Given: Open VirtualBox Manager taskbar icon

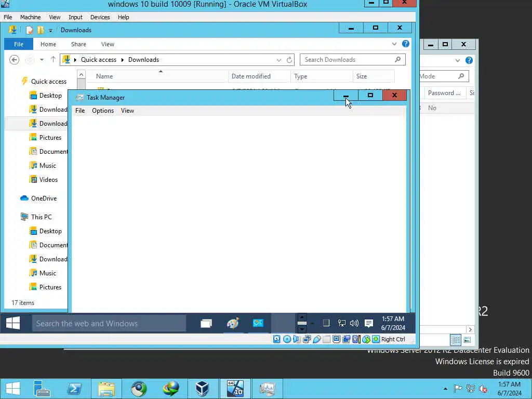Looking at the screenshot, I should coord(203,389).
